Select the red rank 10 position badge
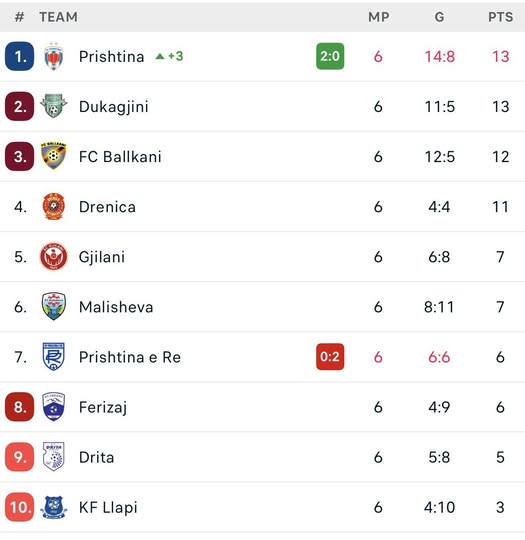The width and height of the screenshot is (525, 540). pos(20,507)
